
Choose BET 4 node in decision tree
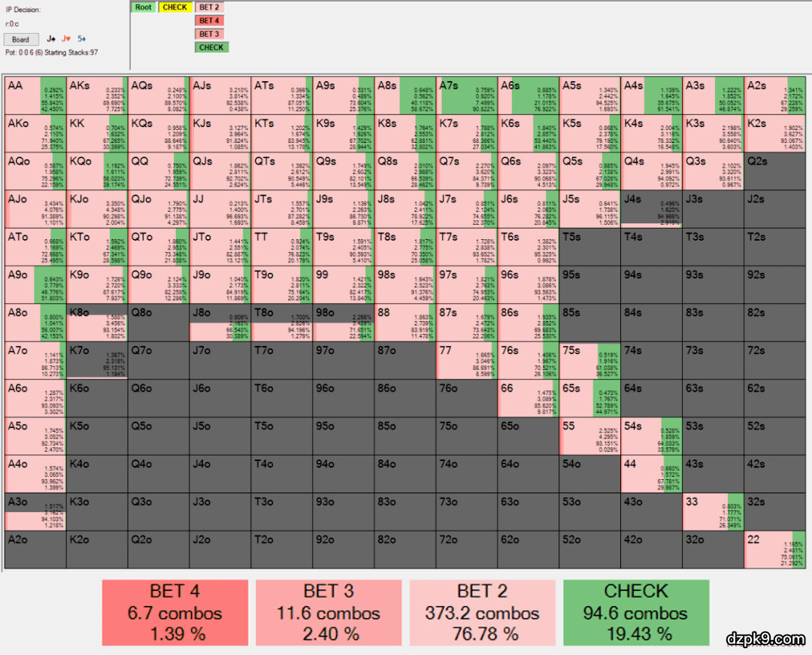210,21
